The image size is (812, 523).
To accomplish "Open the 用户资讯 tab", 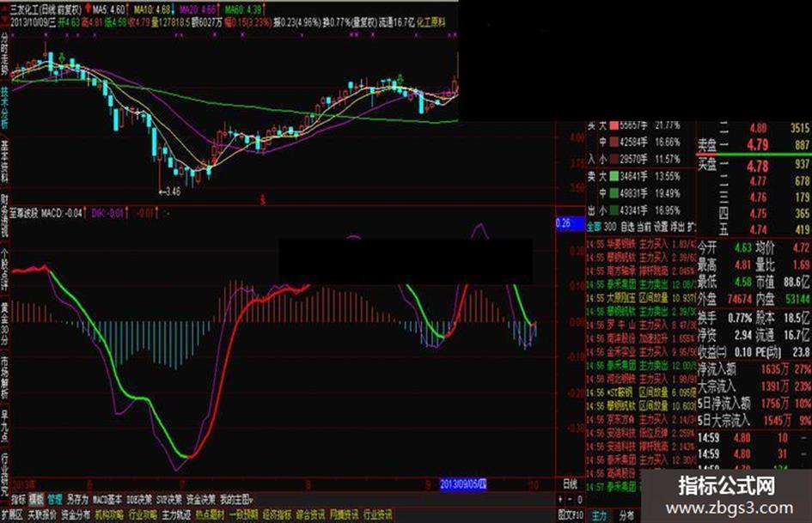I will 344,514.
